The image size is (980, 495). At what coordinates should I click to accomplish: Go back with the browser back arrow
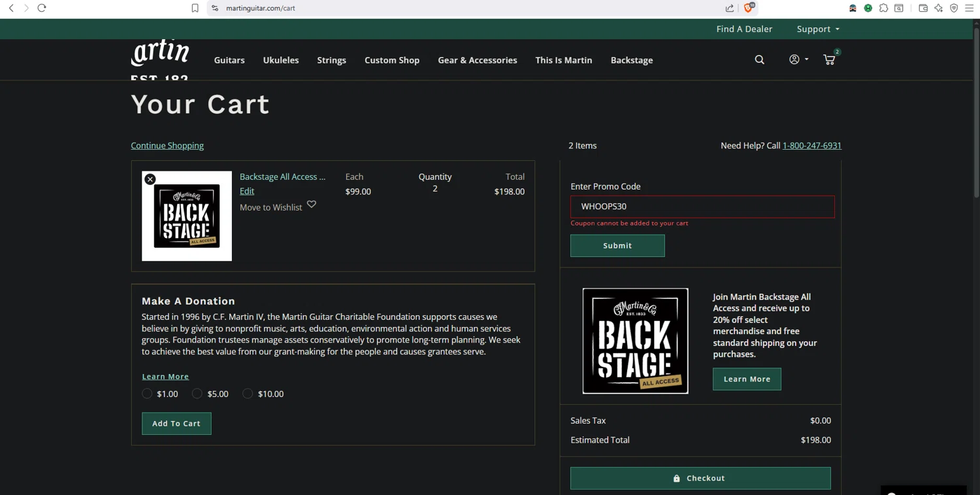point(11,8)
